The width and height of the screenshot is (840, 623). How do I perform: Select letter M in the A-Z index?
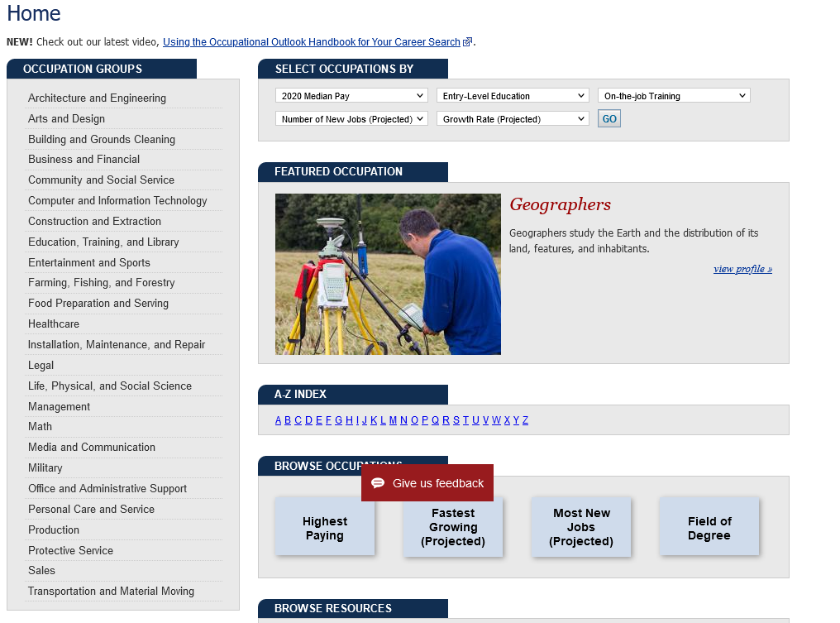tap(393, 420)
